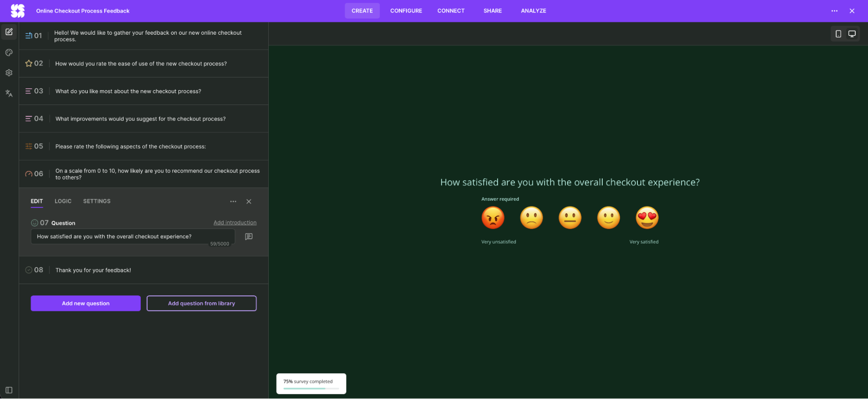Open the more options menu in top bar
868x399 pixels.
pos(834,11)
